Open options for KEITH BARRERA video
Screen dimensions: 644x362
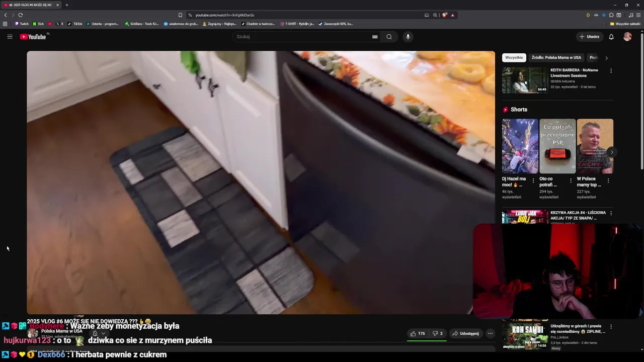pos(611,71)
